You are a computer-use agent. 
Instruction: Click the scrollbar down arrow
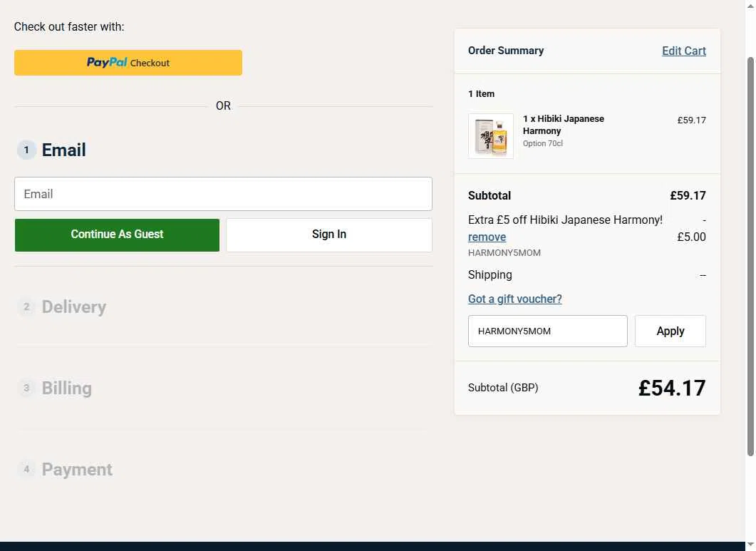pyautogui.click(x=750, y=545)
